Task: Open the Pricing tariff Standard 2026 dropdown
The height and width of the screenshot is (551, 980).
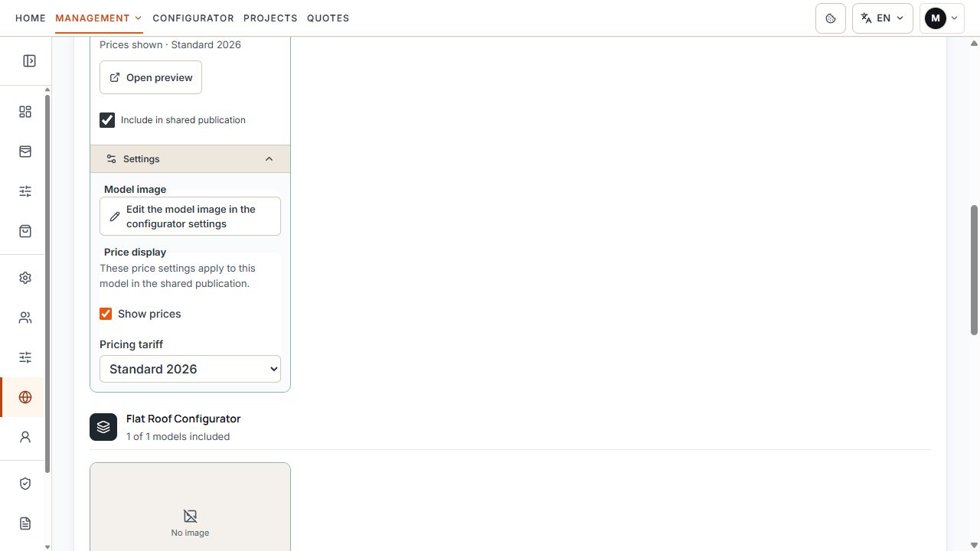Action: 190,369
